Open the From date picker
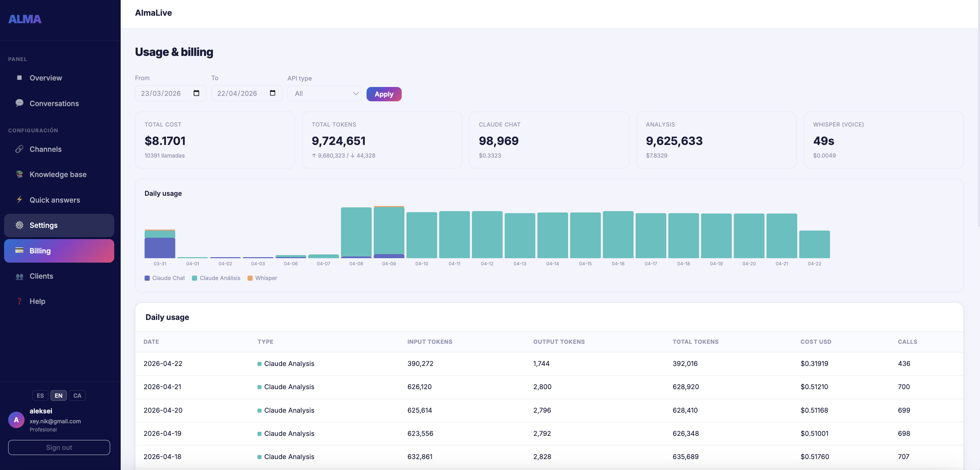Viewport: 980px width, 470px height. point(197,93)
